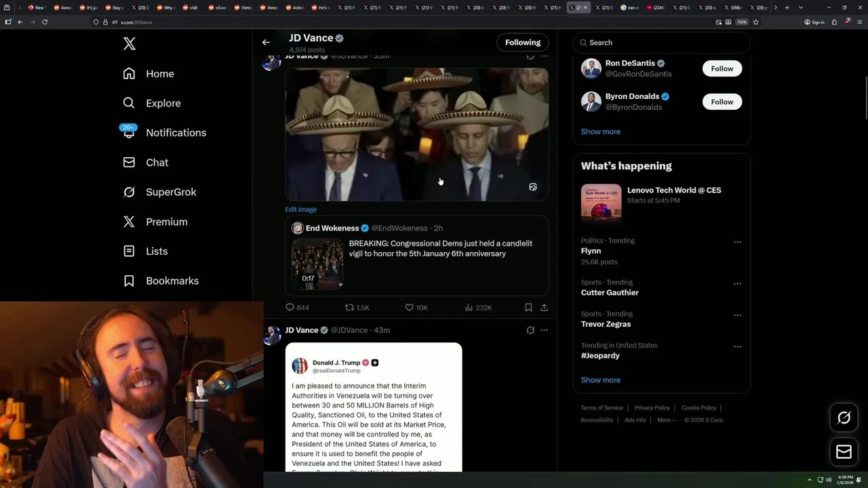Open Premium in the sidebar
The width and height of the screenshot is (868, 488).
[155, 222]
